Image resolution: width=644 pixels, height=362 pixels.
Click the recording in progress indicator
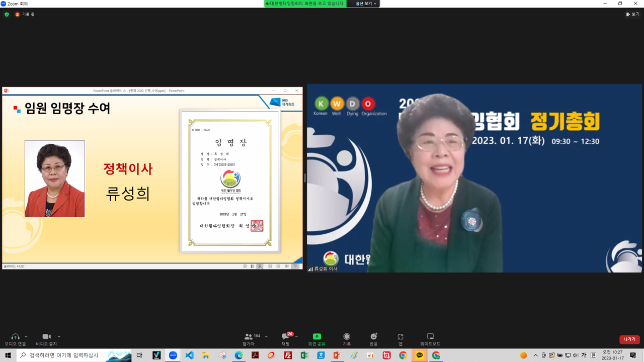click(25, 15)
